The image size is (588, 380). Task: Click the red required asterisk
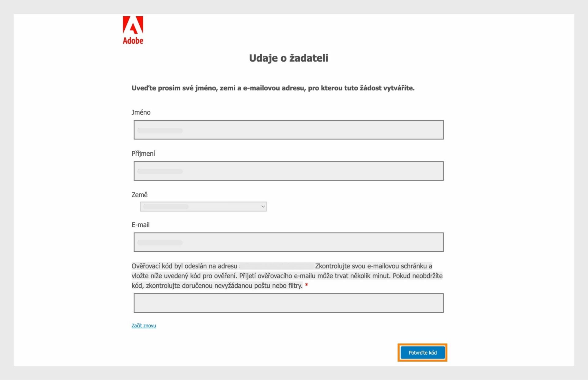tap(307, 286)
